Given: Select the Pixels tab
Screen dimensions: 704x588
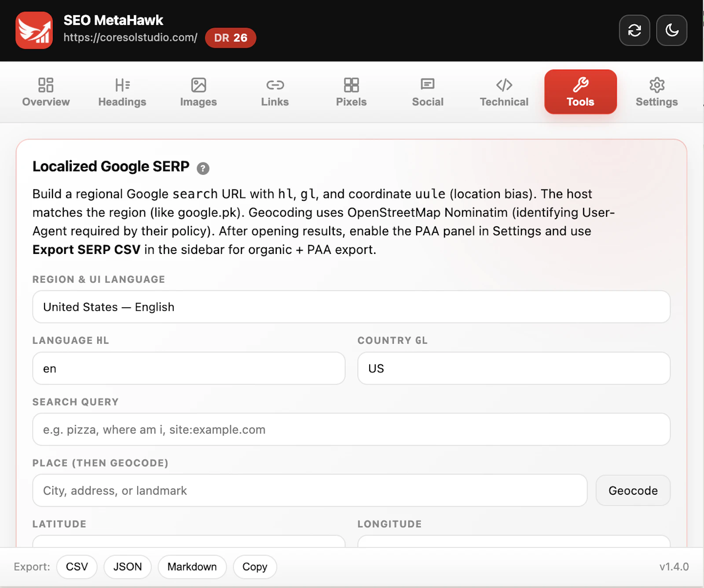Looking at the screenshot, I should click(351, 92).
